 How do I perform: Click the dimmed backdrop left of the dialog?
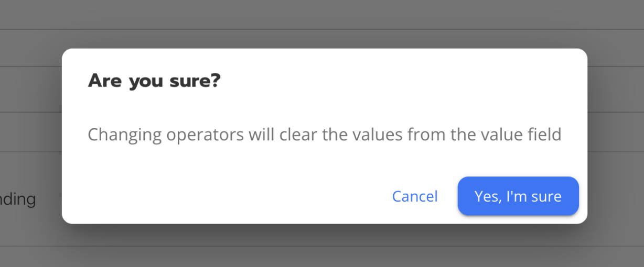coord(30,136)
